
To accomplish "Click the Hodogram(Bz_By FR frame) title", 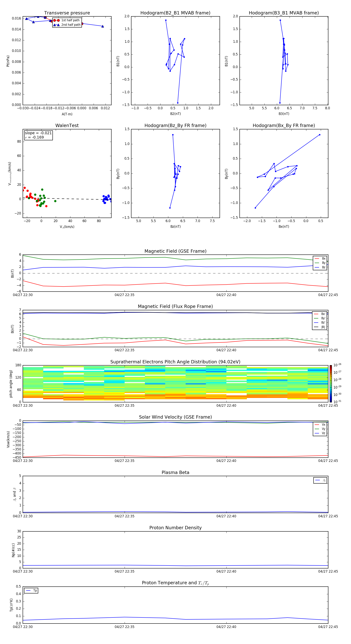I will tap(175, 125).
